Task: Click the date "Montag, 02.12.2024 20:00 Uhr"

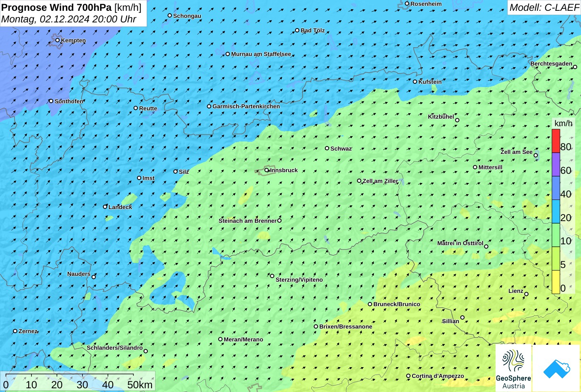Action: pyautogui.click(x=69, y=19)
